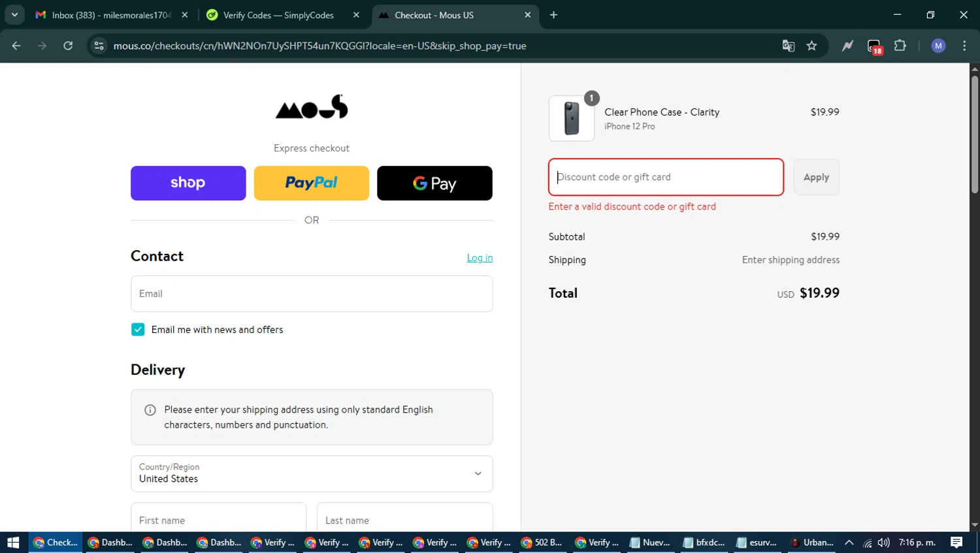Screen dimensions: 980x553
Task: Show hidden system tray icons
Action: pos(849,543)
